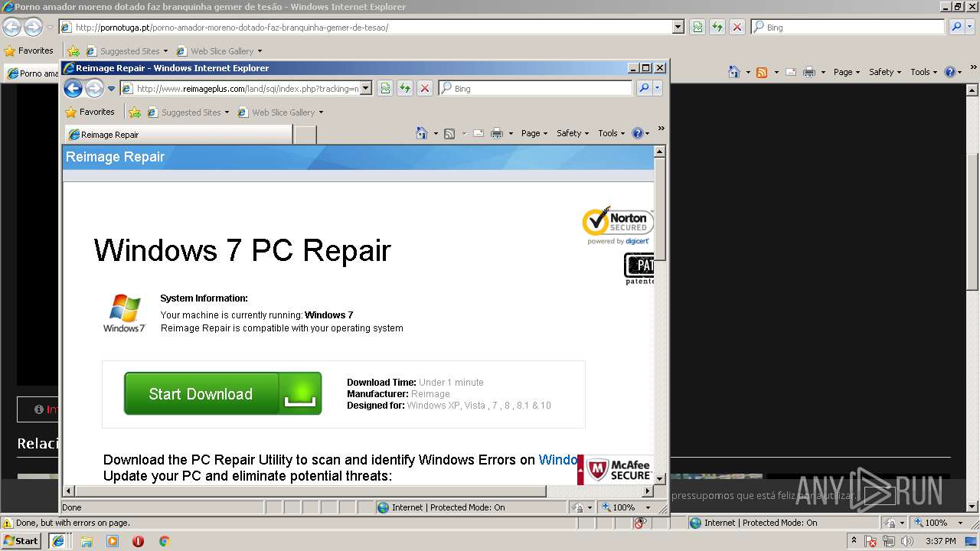Click Feeds icon in background window
The image size is (980, 551).
pos(762,72)
